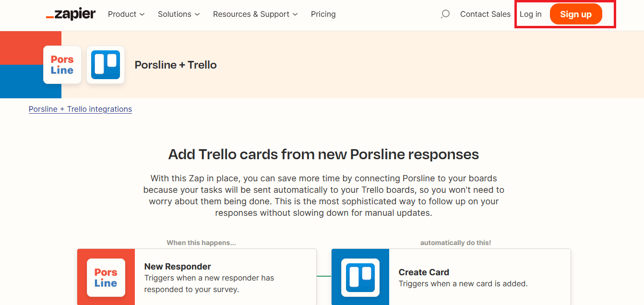Click the Zapier logo
This screenshot has height=305, width=644.
click(71, 14)
